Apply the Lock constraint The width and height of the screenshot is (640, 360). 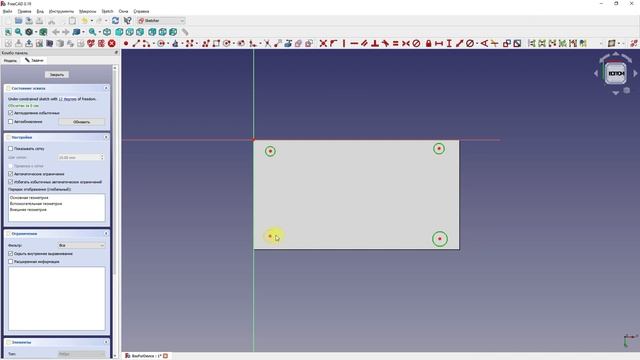[429, 43]
